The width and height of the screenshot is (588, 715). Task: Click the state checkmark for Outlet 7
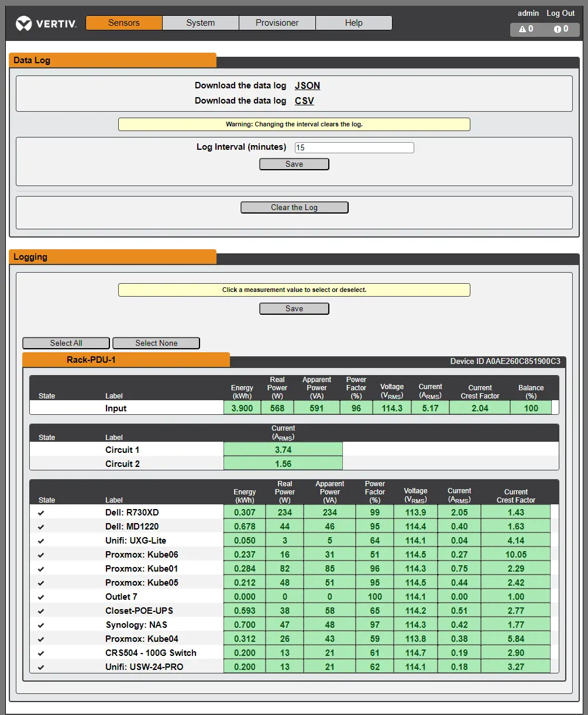[x=41, y=597]
